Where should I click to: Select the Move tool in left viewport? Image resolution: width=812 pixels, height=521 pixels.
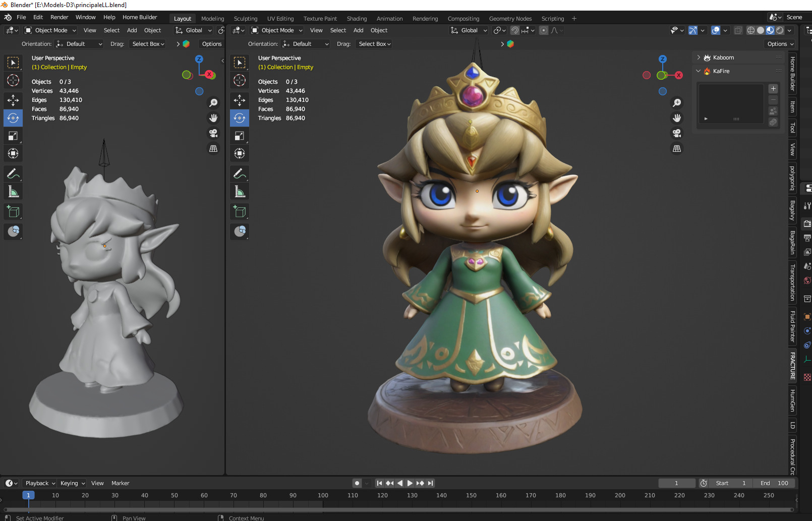[x=13, y=100]
